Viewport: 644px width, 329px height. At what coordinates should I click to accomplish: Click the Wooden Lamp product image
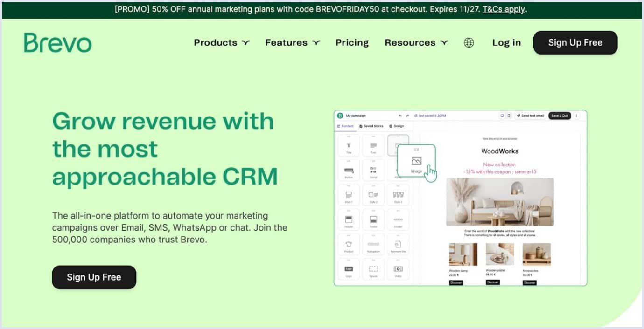463,254
